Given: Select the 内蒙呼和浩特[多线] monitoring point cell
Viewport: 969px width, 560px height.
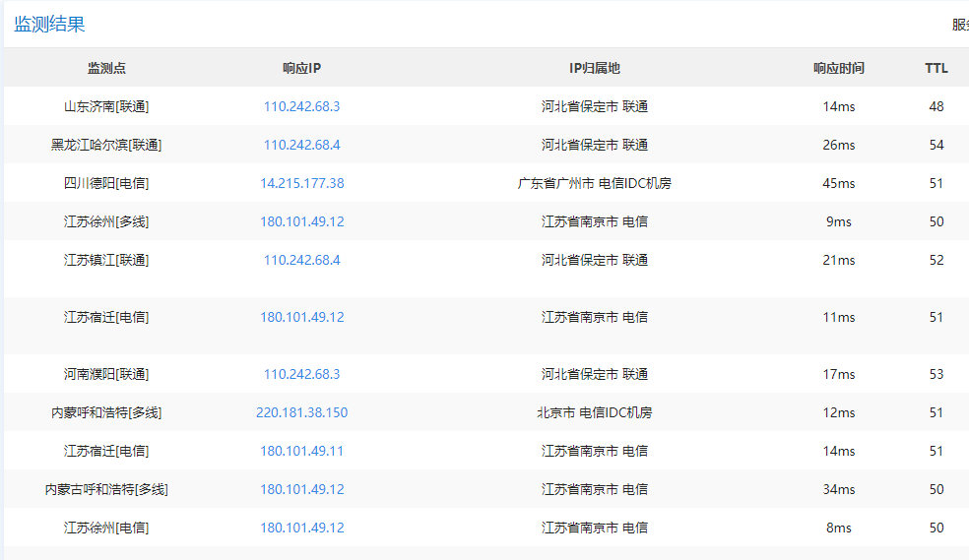Looking at the screenshot, I should (106, 411).
